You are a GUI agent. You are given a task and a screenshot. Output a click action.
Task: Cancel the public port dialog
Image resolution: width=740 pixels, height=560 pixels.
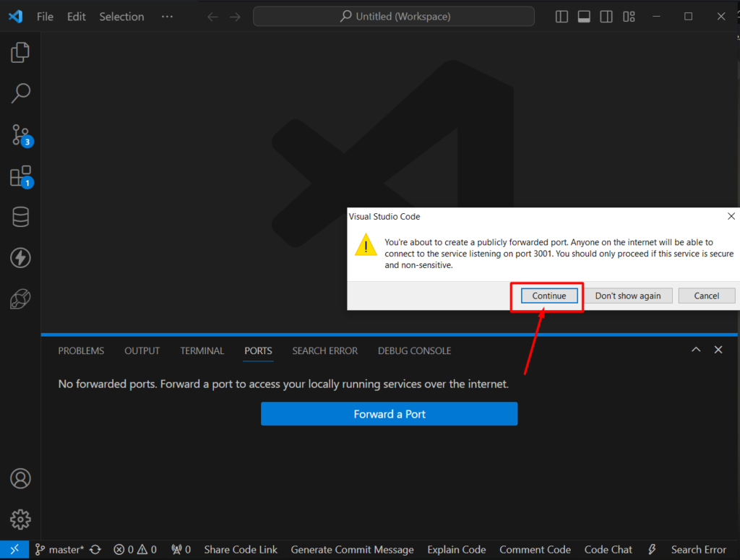pyautogui.click(x=707, y=296)
